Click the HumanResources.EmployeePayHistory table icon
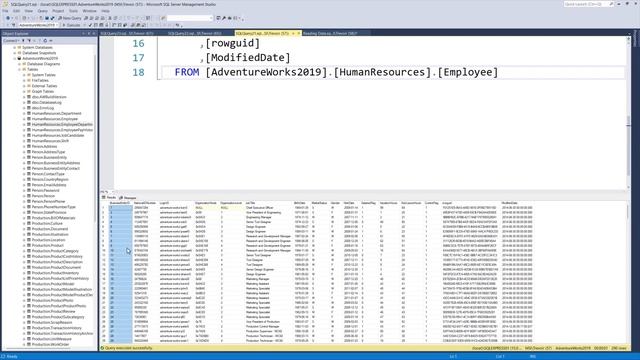Image resolution: width=640 pixels, height=360 pixels. [29, 130]
